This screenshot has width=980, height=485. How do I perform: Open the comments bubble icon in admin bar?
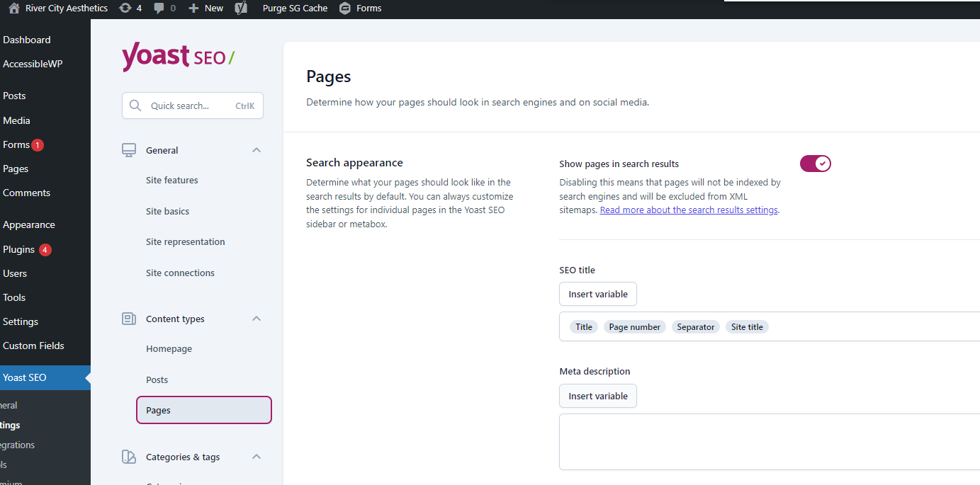point(159,8)
